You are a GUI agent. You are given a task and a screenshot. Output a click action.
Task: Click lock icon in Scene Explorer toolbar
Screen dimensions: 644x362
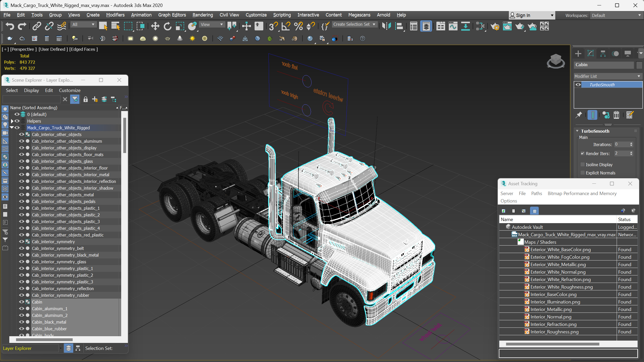[x=86, y=99]
